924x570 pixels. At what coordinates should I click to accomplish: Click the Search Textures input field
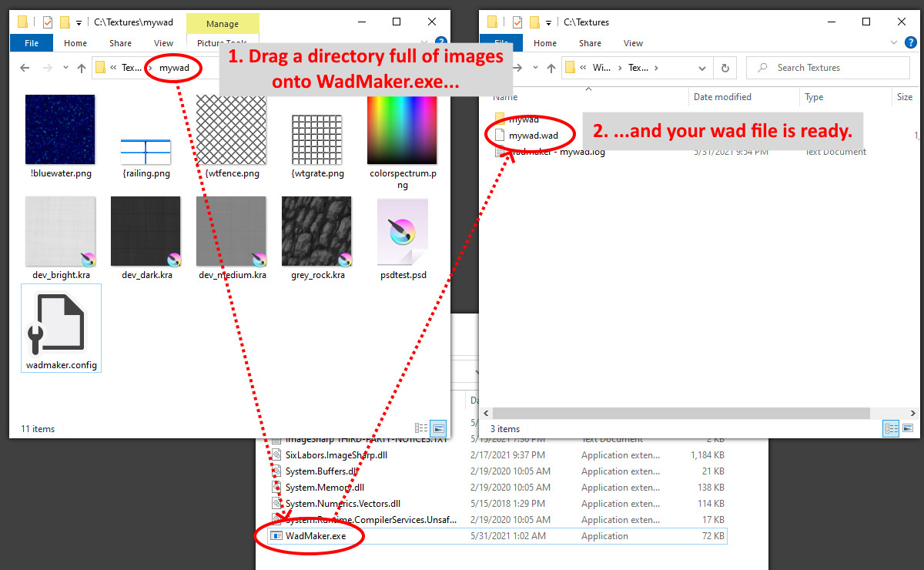(x=828, y=68)
